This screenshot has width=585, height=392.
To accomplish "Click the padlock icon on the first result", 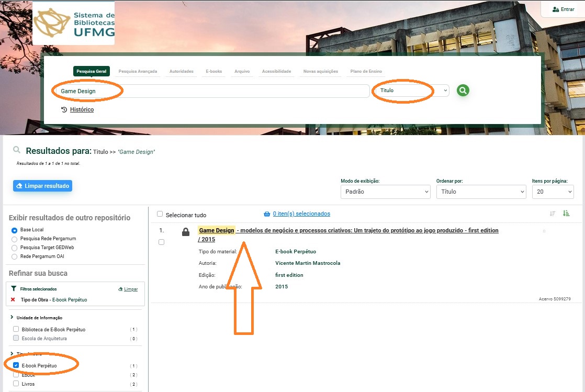I will pos(186,232).
